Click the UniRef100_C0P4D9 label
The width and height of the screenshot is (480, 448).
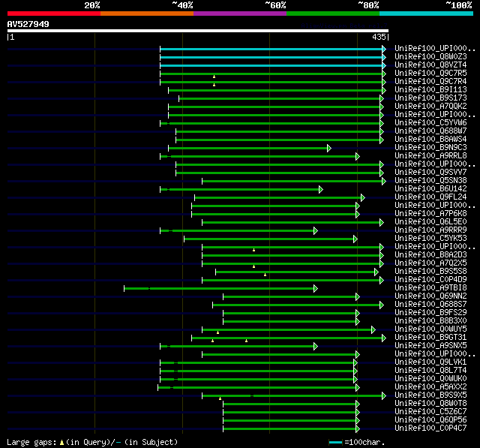(x=430, y=280)
